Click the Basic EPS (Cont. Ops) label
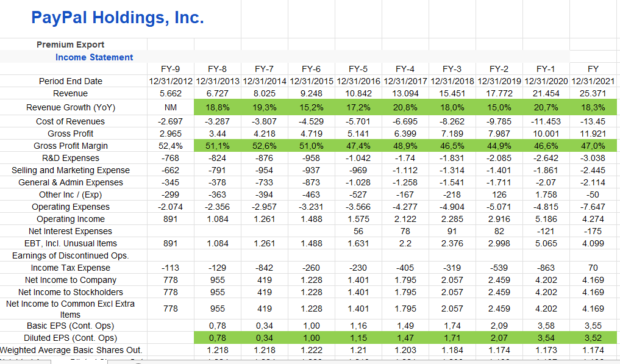Image resolution: width=620 pixels, height=364 pixels. click(x=70, y=326)
